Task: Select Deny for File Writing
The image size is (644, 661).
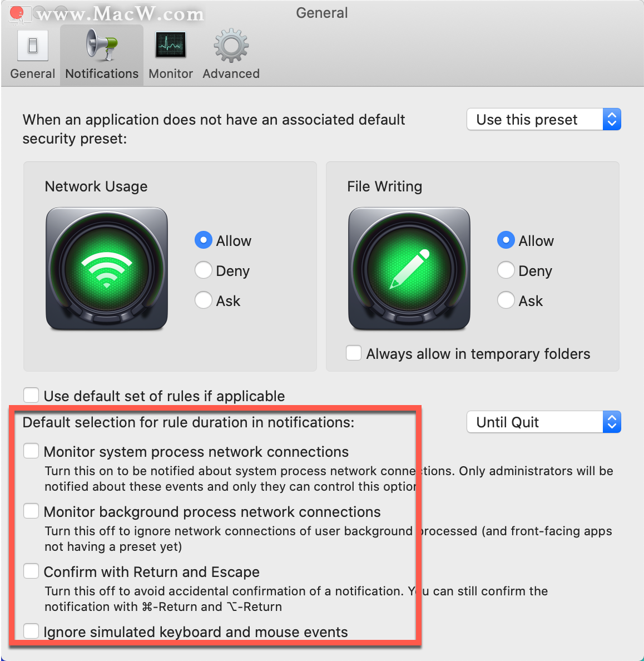Action: coord(506,270)
